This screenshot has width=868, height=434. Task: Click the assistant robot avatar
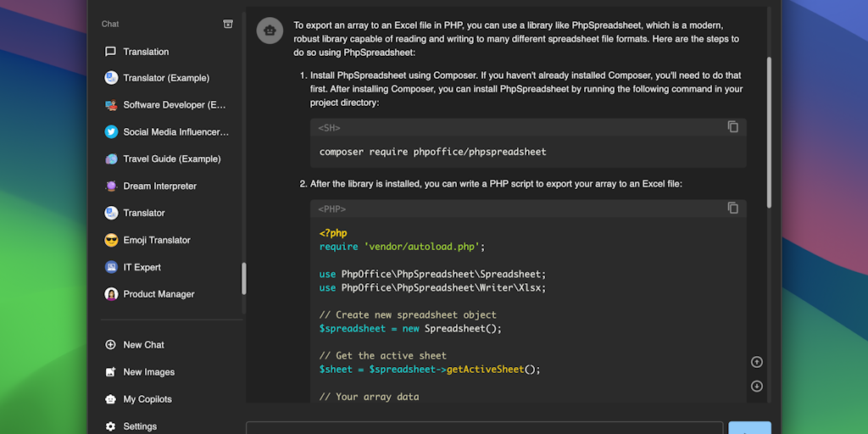click(x=270, y=31)
